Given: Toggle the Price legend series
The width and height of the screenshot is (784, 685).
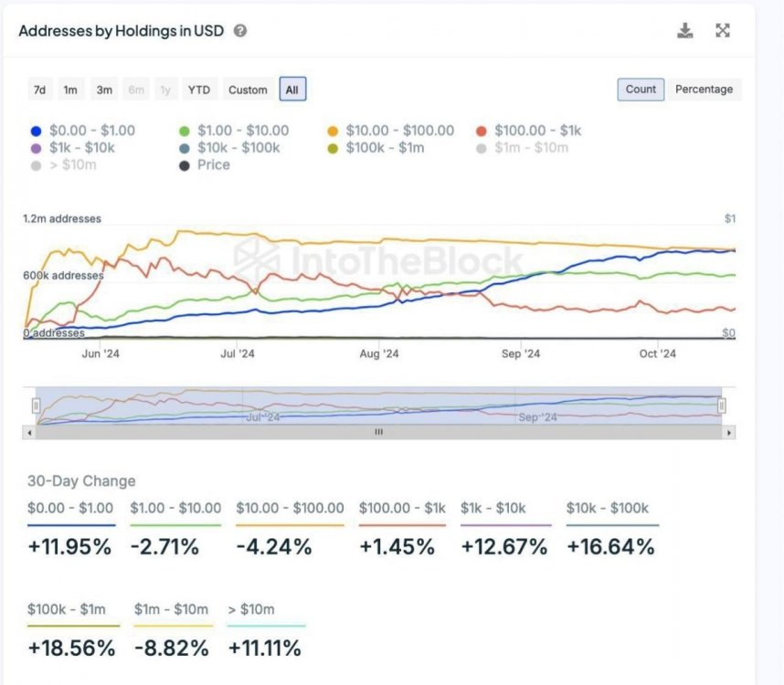Looking at the screenshot, I should (213, 164).
